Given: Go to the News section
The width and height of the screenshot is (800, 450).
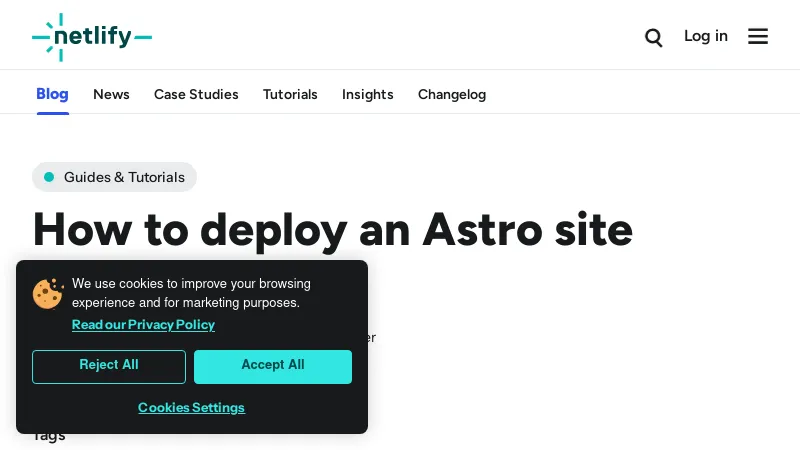Looking at the screenshot, I should [111, 94].
